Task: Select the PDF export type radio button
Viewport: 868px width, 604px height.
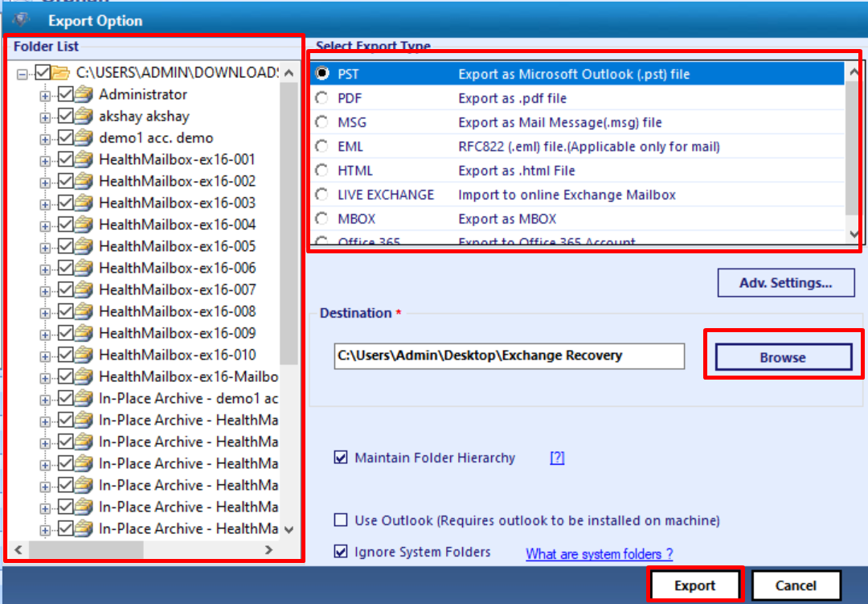Action: (x=321, y=98)
